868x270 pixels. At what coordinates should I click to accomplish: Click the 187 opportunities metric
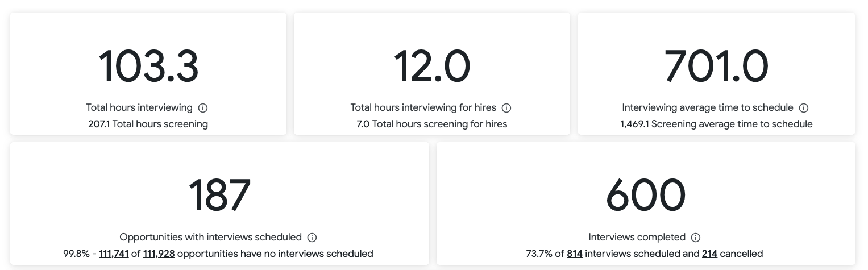[x=219, y=196]
